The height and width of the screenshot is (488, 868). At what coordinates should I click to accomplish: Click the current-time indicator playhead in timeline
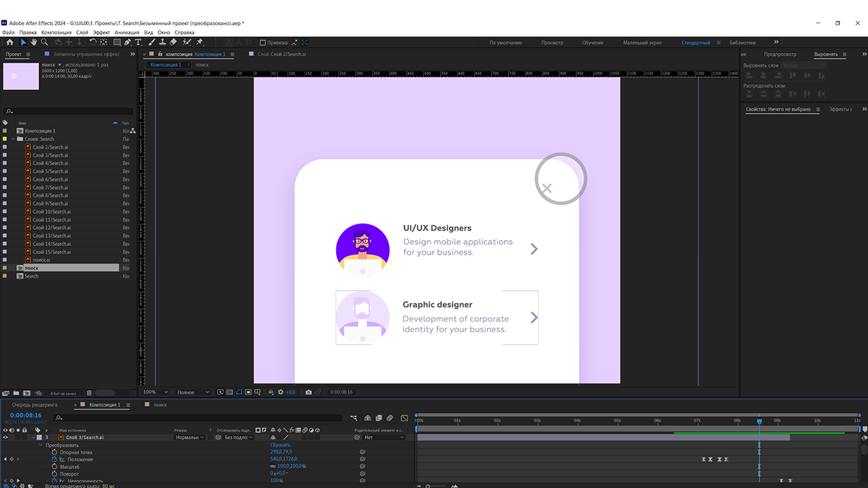(759, 422)
